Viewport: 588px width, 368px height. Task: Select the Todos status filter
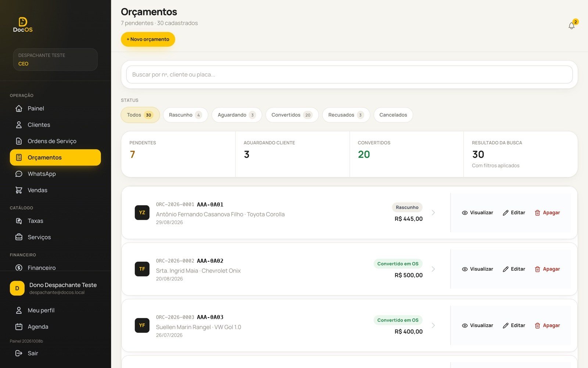coord(140,115)
